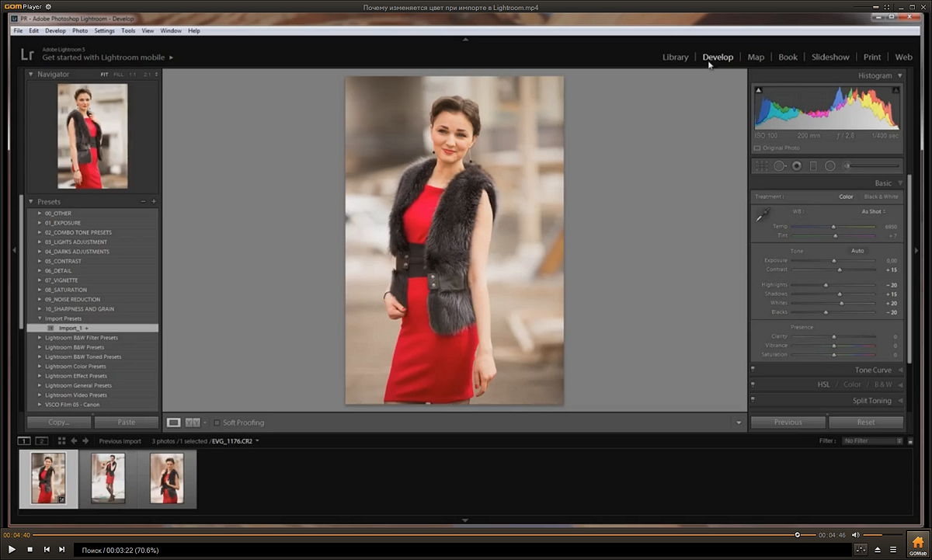Collapse the Basic panel
Screen dimensions: 932x560
pos(899,183)
